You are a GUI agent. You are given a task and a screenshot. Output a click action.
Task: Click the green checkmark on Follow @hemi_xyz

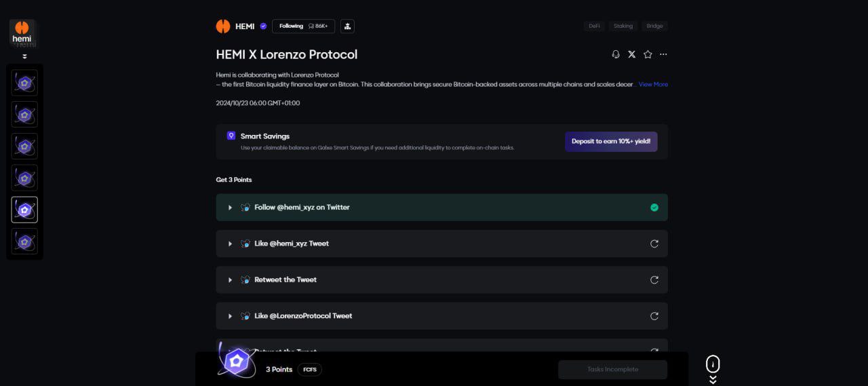click(x=654, y=208)
